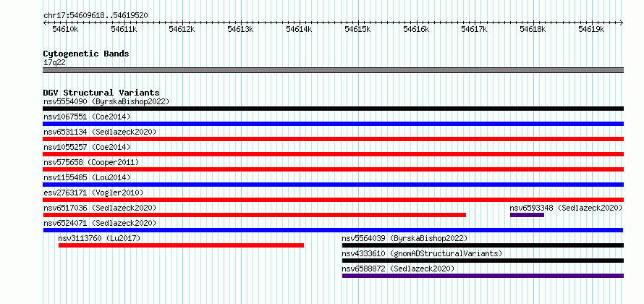Click the 54610k ruler position
This screenshot has height=304, width=644.
pyautogui.click(x=65, y=29)
